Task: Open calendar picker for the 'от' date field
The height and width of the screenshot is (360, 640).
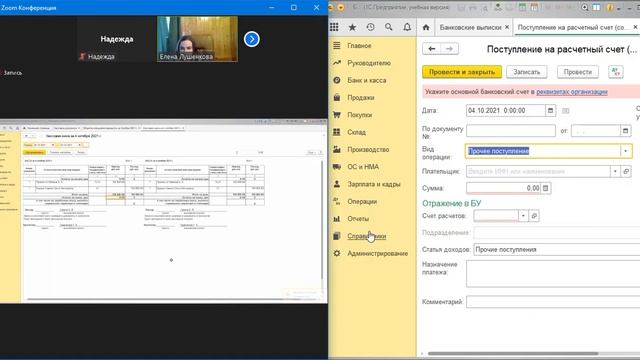Action: 625,131
